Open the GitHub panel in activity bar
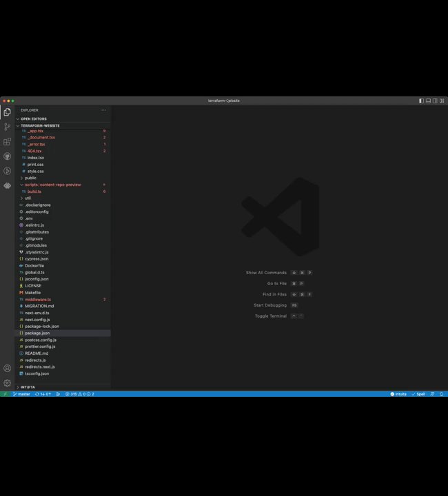The height and width of the screenshot is (496, 448). [x=8, y=156]
